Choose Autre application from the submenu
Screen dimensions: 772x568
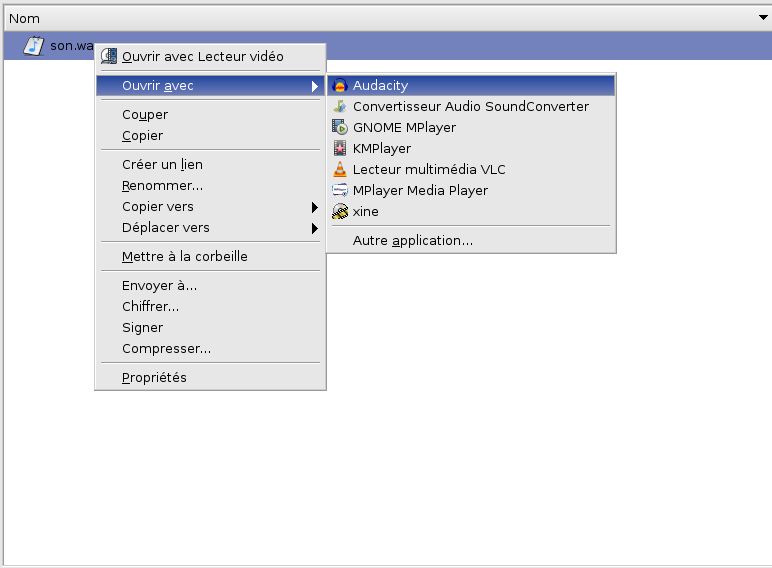tap(412, 241)
